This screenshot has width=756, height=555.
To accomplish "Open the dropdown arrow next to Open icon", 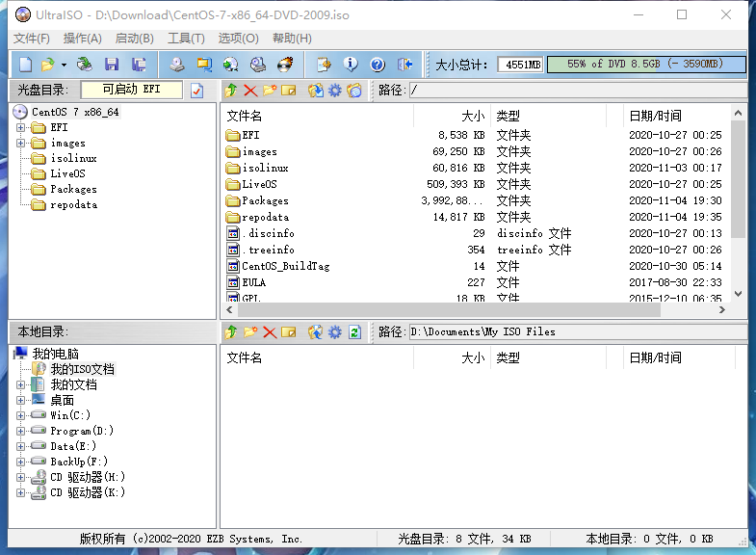I will (x=64, y=65).
